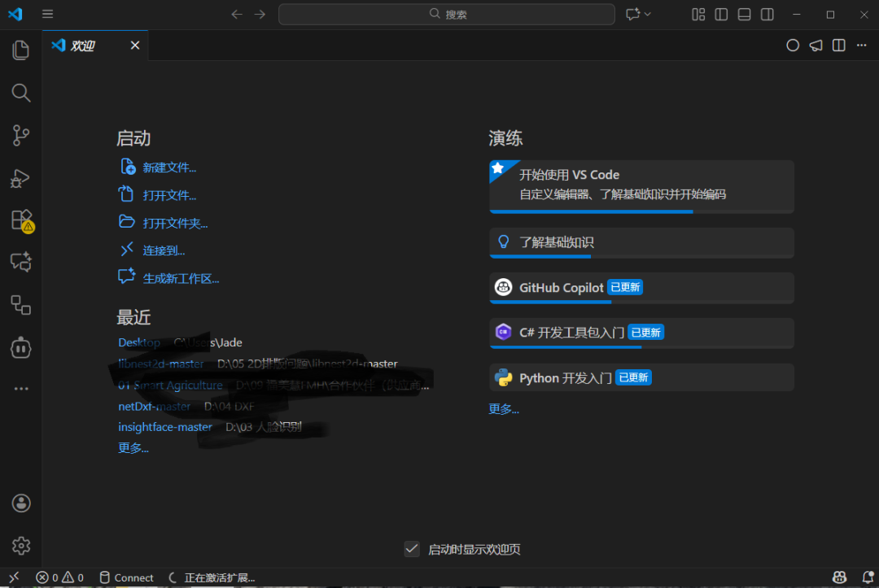879x588 pixels.
Task: Click 生成新工作区... link
Action: point(181,279)
